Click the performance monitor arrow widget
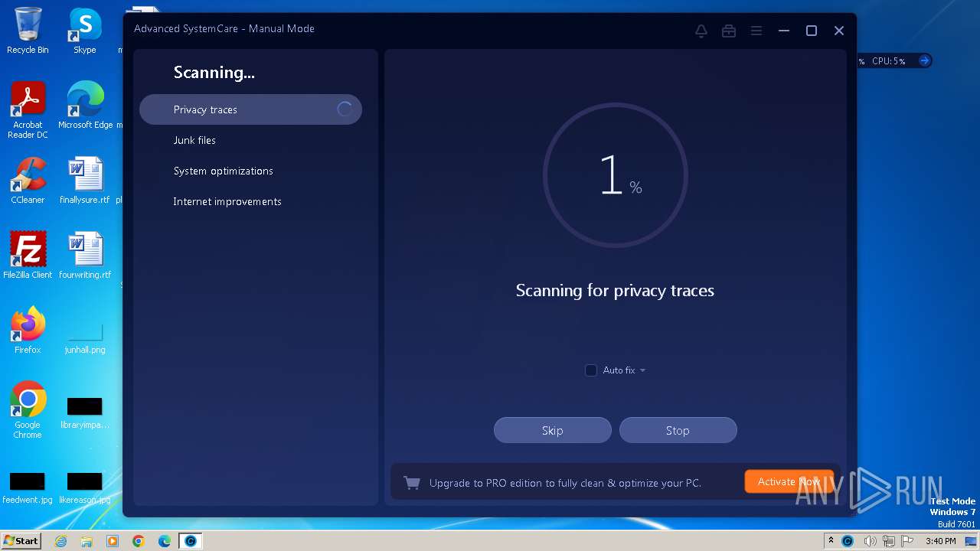 point(924,60)
